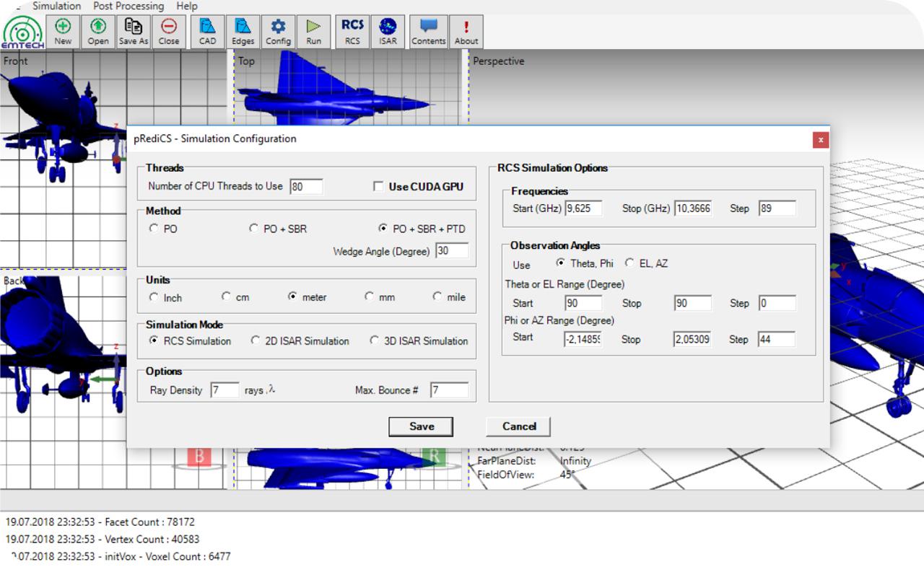This screenshot has width=924, height=567.
Task: Choose cm as the unit
Action: point(226,297)
